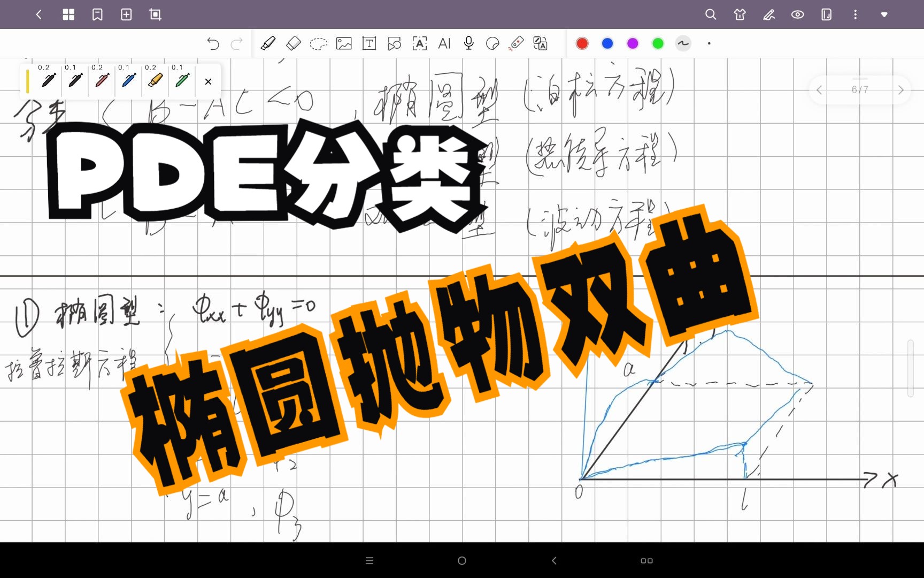
Task: Select the Eraser tool
Action: coord(294,43)
